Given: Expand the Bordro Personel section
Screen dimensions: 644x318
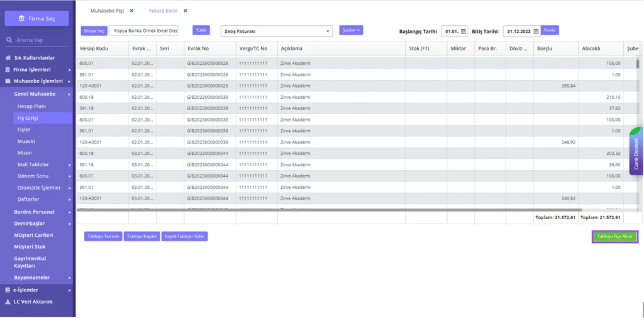Looking at the screenshot, I should [x=69, y=212].
